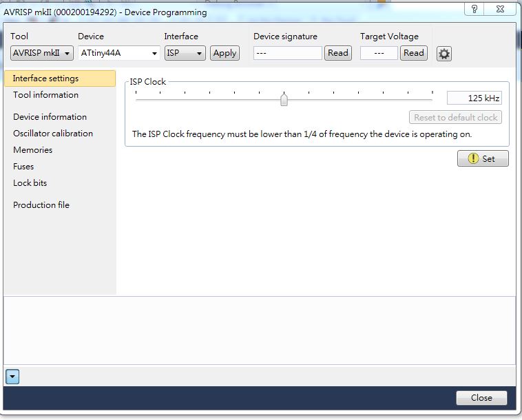Image resolution: width=522 pixels, height=420 pixels.
Task: Open Tool information page
Action: (x=45, y=95)
